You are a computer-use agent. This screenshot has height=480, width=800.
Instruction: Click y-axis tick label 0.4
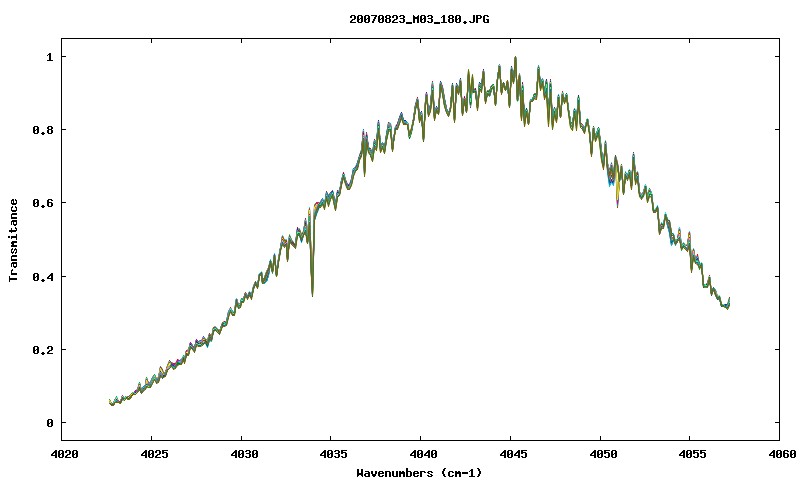43,276
